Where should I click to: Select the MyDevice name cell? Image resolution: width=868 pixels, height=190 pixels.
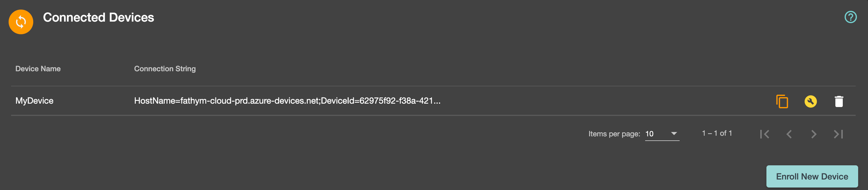34,101
